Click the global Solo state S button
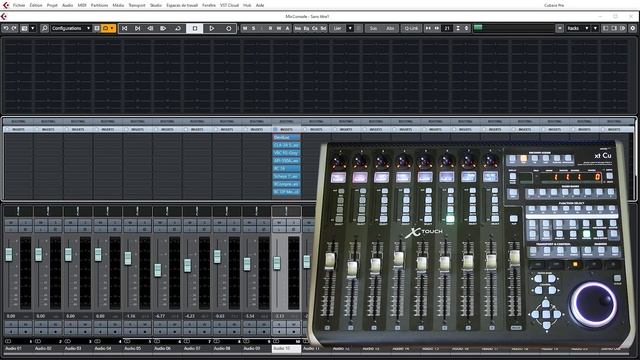 point(253,28)
